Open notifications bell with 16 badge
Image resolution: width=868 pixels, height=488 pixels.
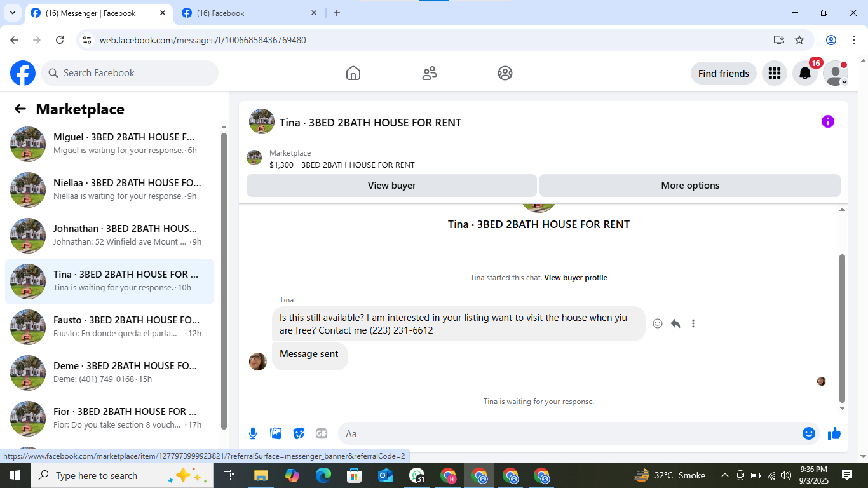[805, 73]
